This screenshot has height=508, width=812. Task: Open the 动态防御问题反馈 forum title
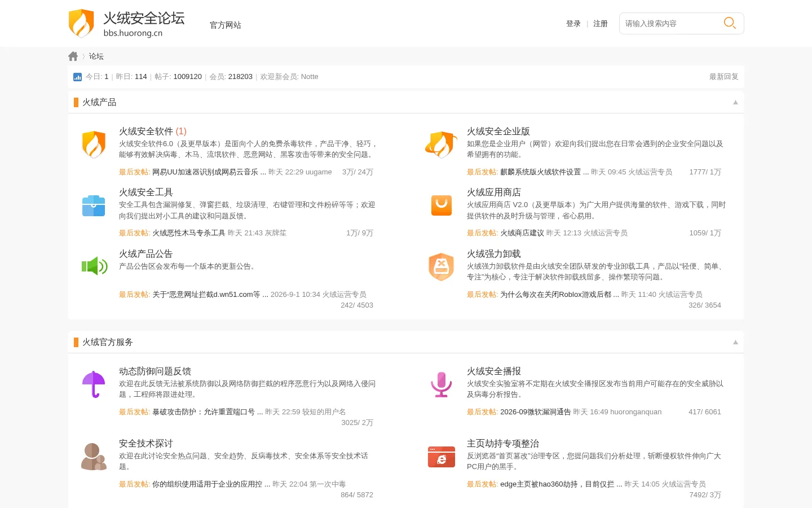155,371
